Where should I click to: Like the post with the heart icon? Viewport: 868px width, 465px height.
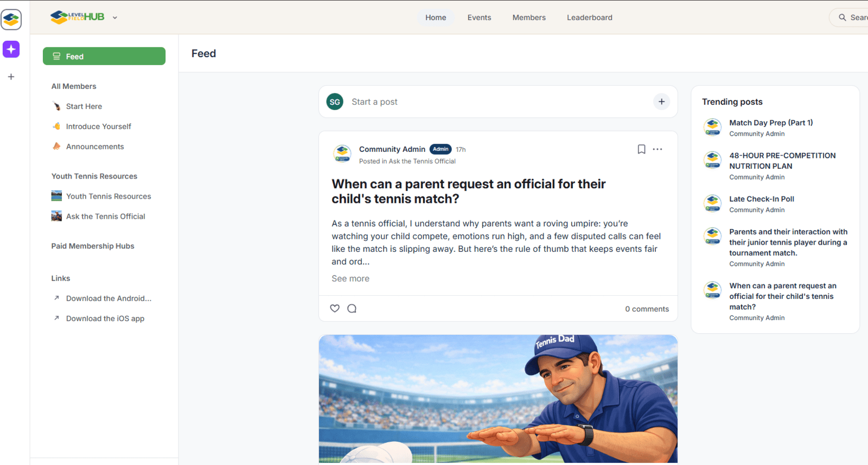335,308
